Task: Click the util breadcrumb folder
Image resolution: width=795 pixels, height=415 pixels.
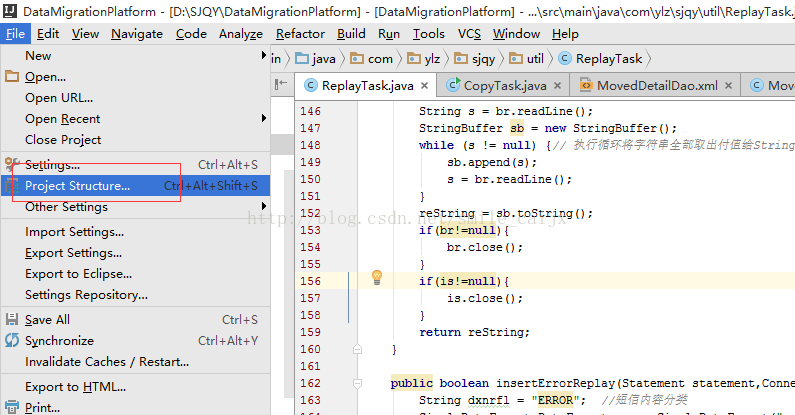Action: pos(526,59)
